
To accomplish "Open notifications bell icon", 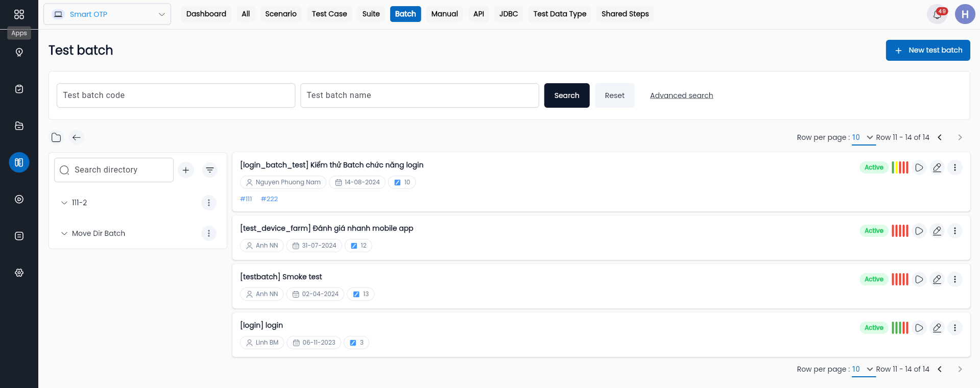I will click(937, 14).
